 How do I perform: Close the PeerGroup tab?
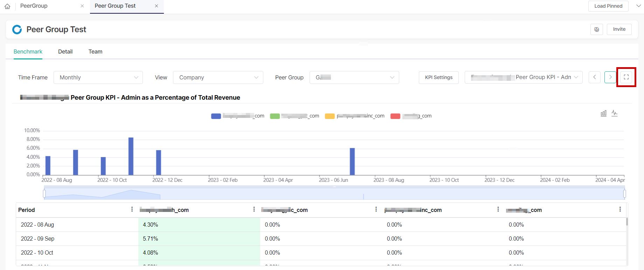(82, 6)
